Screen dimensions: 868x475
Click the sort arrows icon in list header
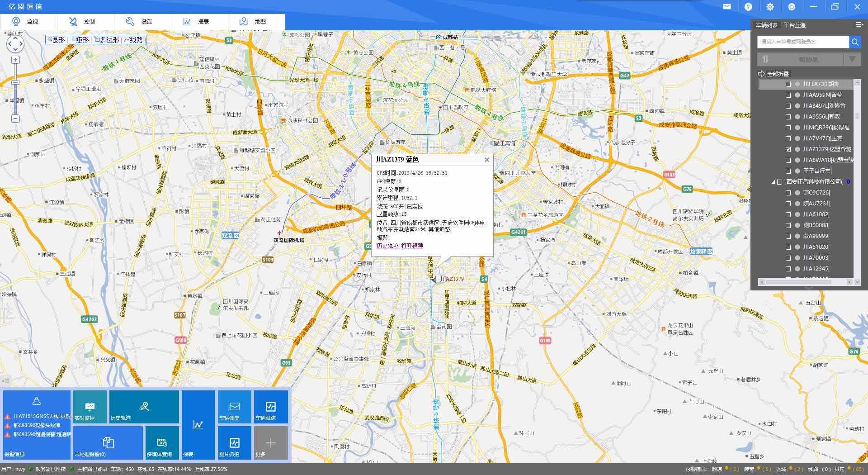click(765, 59)
